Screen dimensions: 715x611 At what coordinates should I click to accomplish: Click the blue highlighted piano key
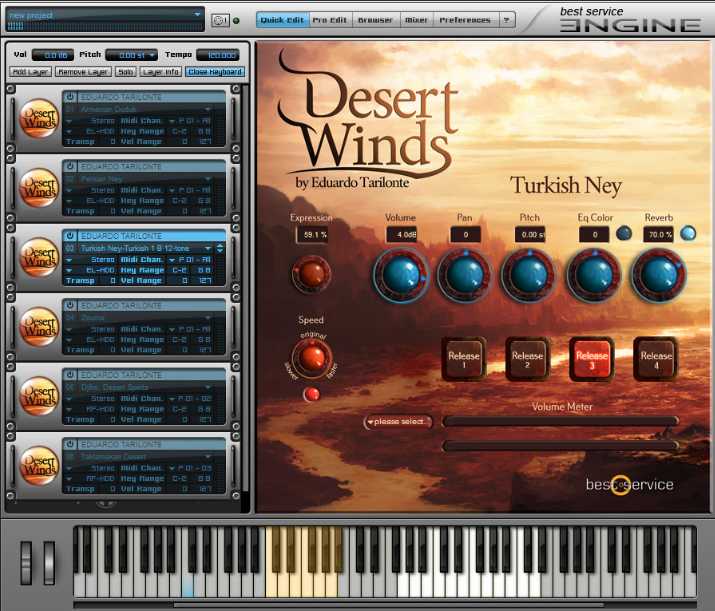(188, 585)
